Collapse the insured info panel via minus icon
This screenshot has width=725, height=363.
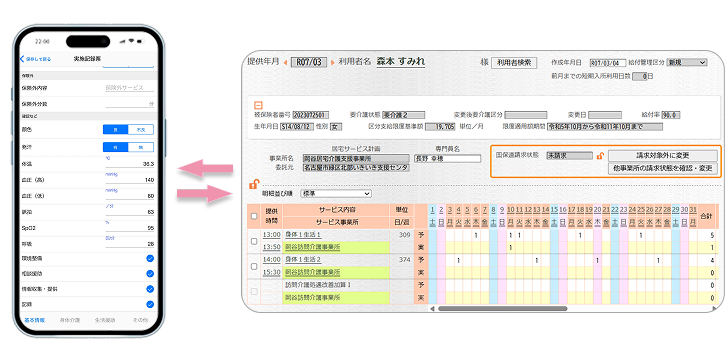point(258,105)
